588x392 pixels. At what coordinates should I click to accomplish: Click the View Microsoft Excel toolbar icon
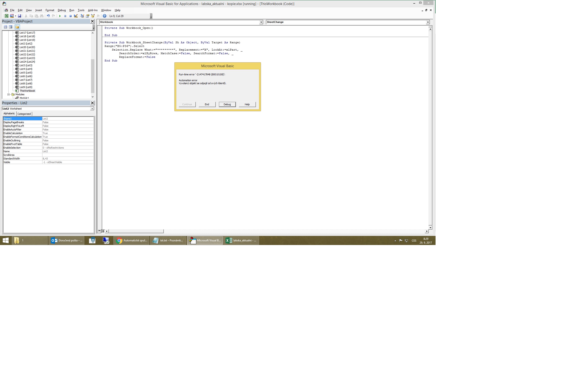[x=7, y=16]
